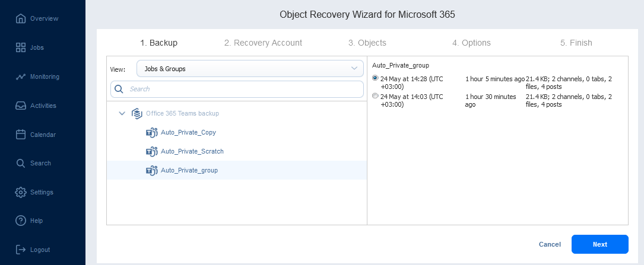The image size is (644, 265).
Task: Open the Jobs menu label
Action: (37, 47)
